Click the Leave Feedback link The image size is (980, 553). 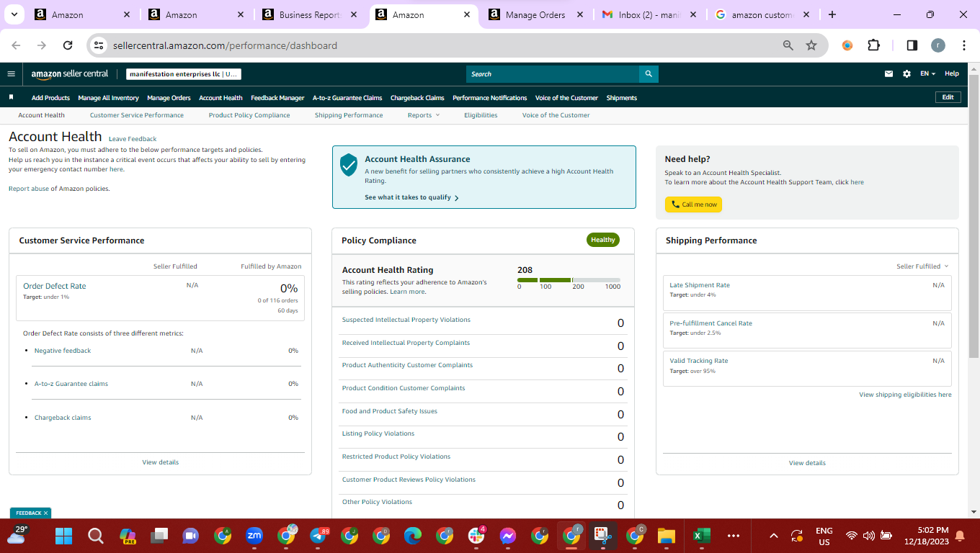pos(133,139)
